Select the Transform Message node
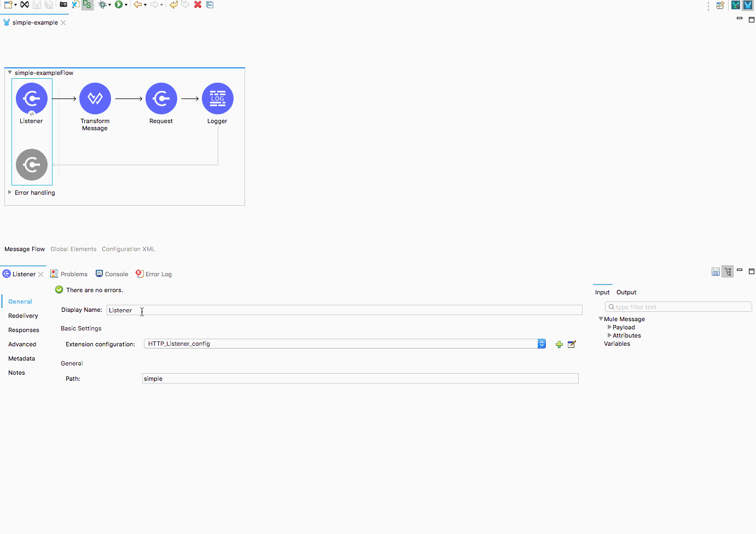Screen dimensions: 756x534 tap(95, 98)
